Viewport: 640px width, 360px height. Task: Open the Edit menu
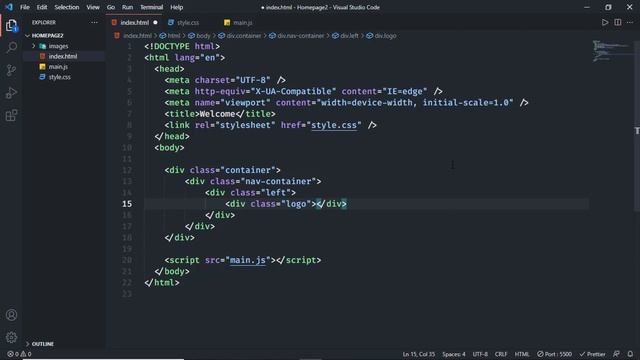(42, 7)
